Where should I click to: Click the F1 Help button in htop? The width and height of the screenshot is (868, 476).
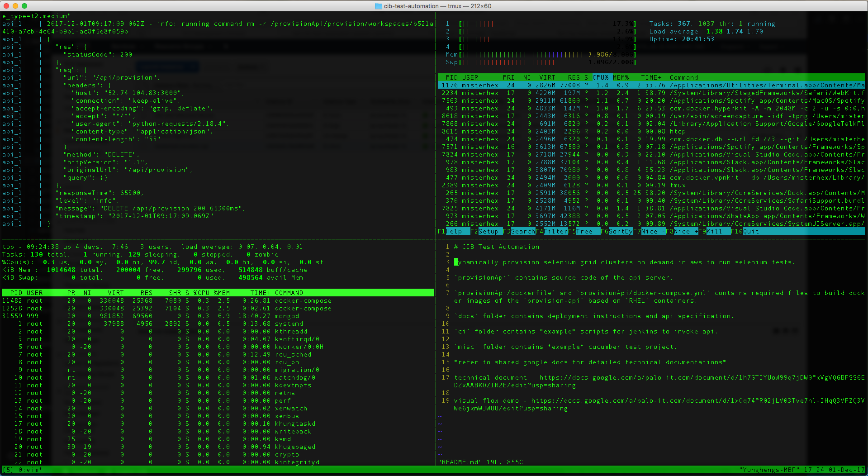[454, 231]
